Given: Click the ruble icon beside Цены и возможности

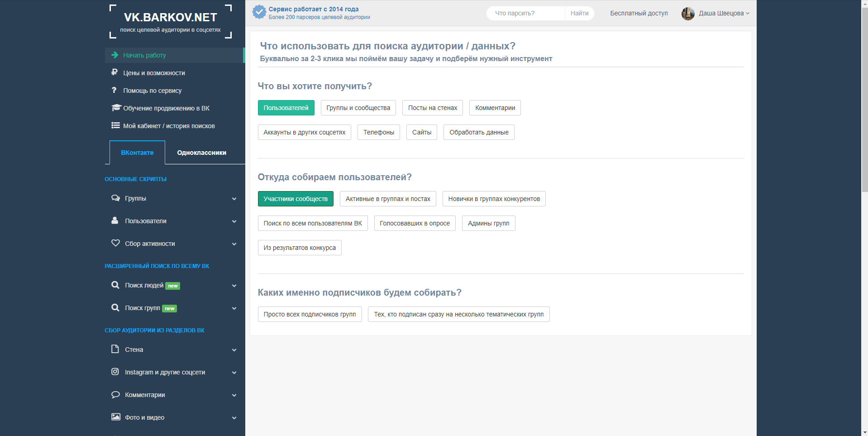Looking at the screenshot, I should click(115, 72).
